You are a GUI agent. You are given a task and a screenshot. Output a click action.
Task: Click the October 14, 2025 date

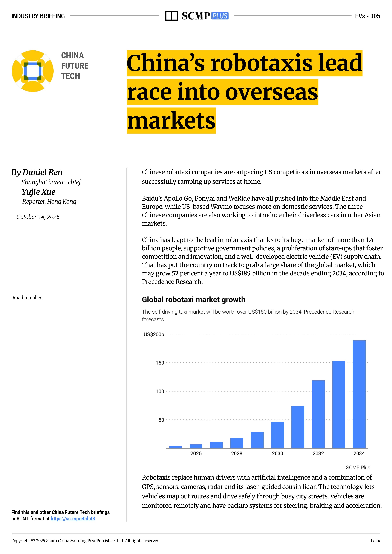coord(38,217)
